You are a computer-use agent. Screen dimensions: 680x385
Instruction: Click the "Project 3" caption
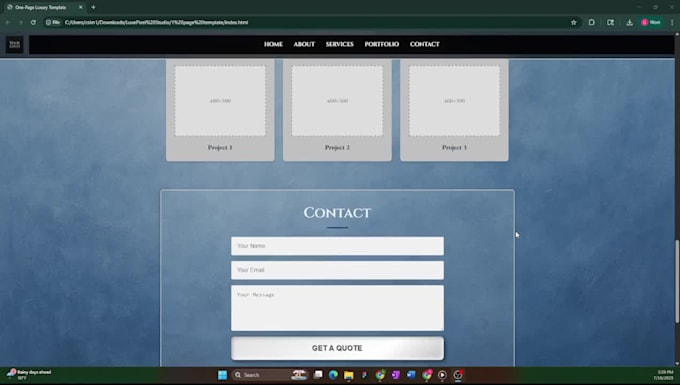click(x=454, y=147)
